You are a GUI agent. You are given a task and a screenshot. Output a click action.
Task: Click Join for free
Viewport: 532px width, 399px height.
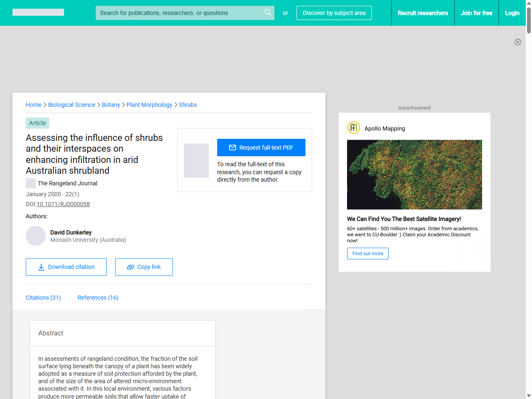476,13
